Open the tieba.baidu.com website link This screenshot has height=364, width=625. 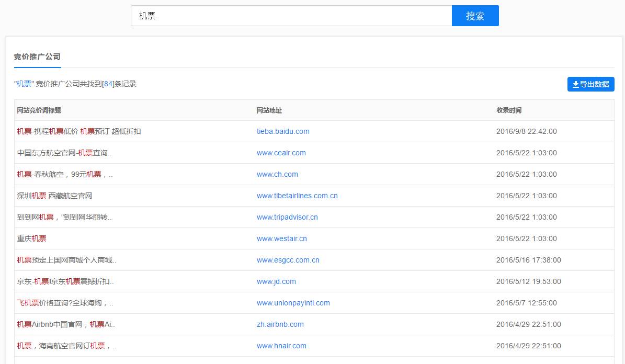(283, 131)
